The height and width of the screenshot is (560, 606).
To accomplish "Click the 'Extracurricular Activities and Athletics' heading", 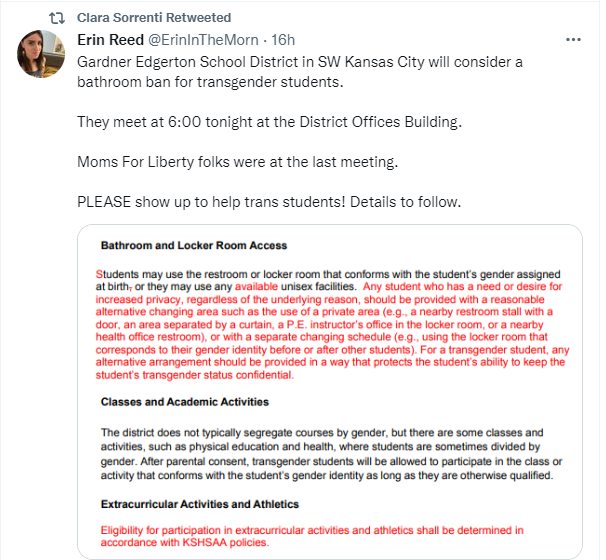I will pyautogui.click(x=213, y=505).
